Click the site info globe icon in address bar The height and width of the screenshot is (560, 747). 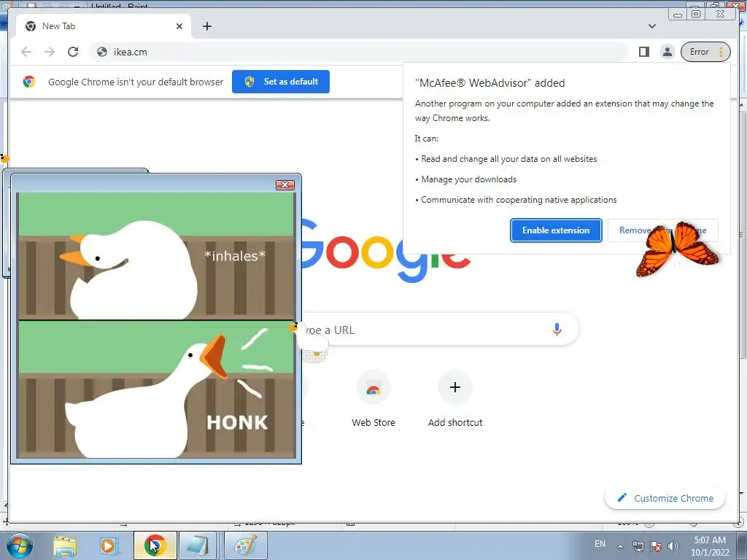click(x=102, y=52)
